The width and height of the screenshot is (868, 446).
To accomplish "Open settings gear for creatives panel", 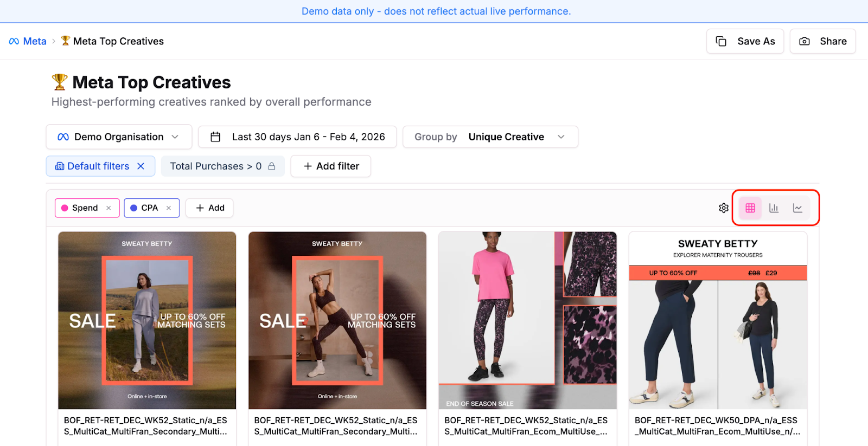I will tap(724, 208).
